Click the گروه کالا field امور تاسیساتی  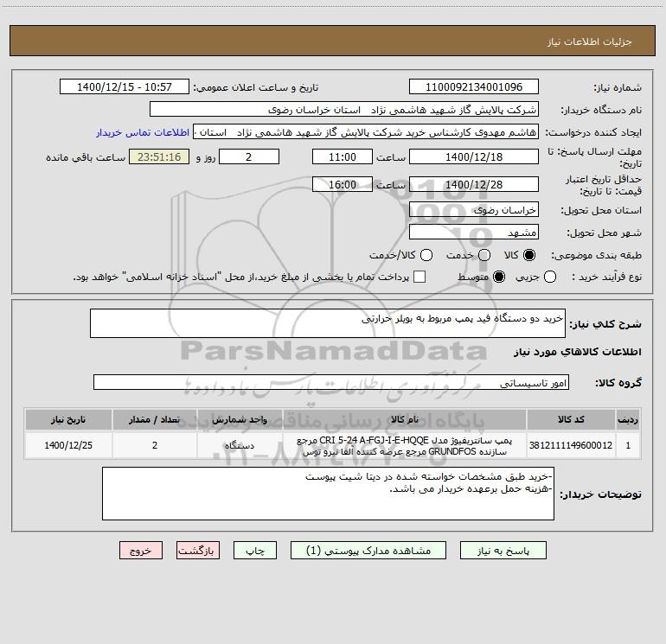point(331,382)
